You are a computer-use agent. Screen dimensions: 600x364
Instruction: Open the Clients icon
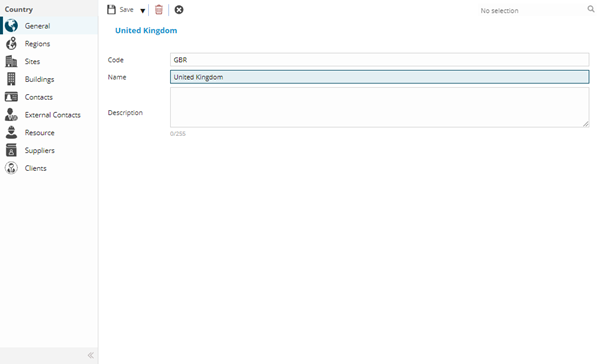11,168
